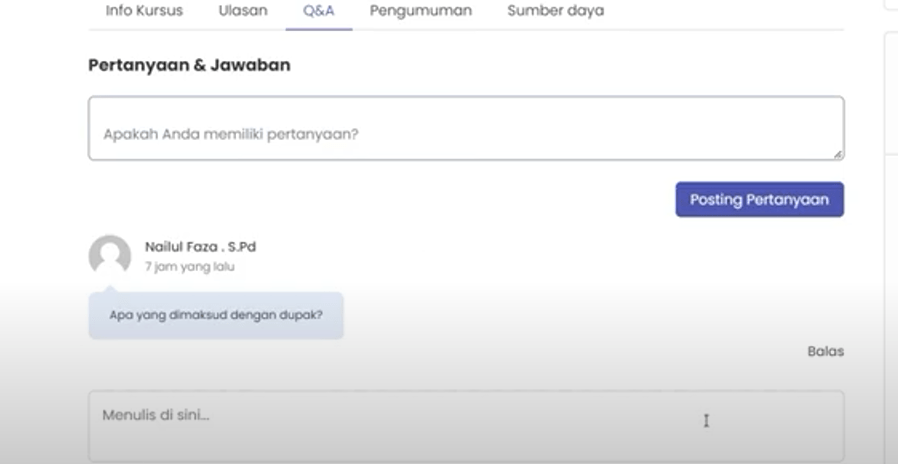Switch to the Info Kursus tab
898x464 pixels.
pos(144,11)
